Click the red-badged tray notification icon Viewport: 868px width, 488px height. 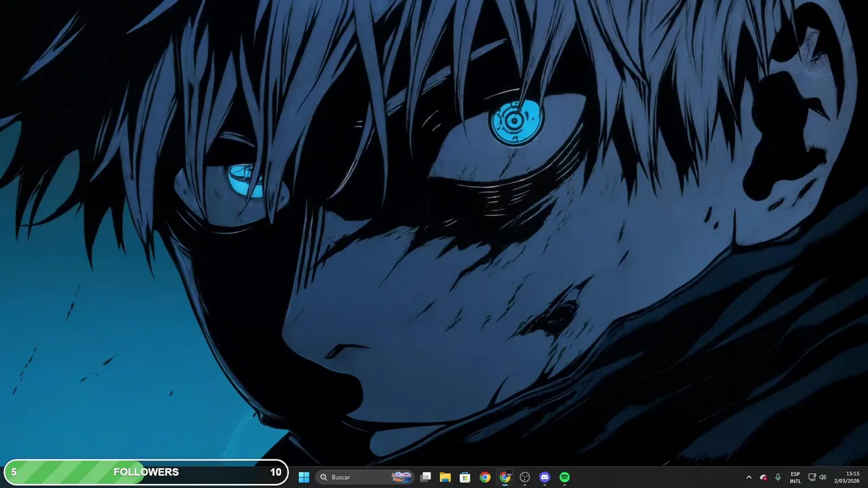[764, 477]
